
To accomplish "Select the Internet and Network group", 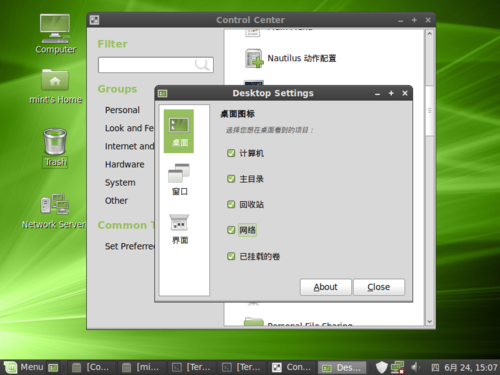I will (x=129, y=146).
